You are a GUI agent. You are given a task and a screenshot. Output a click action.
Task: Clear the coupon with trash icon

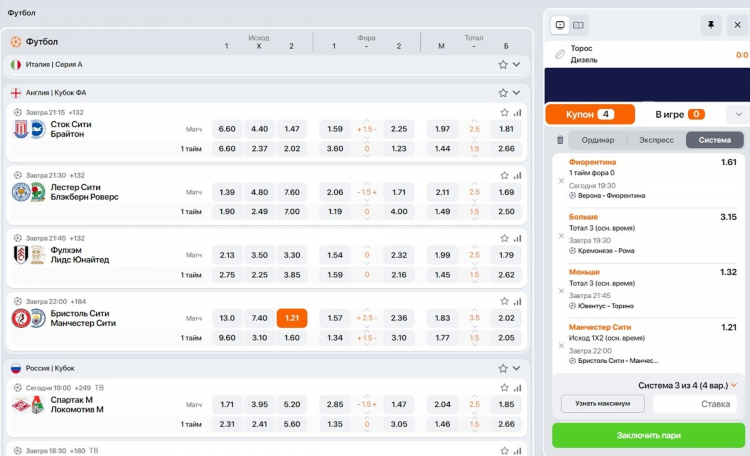coord(560,140)
